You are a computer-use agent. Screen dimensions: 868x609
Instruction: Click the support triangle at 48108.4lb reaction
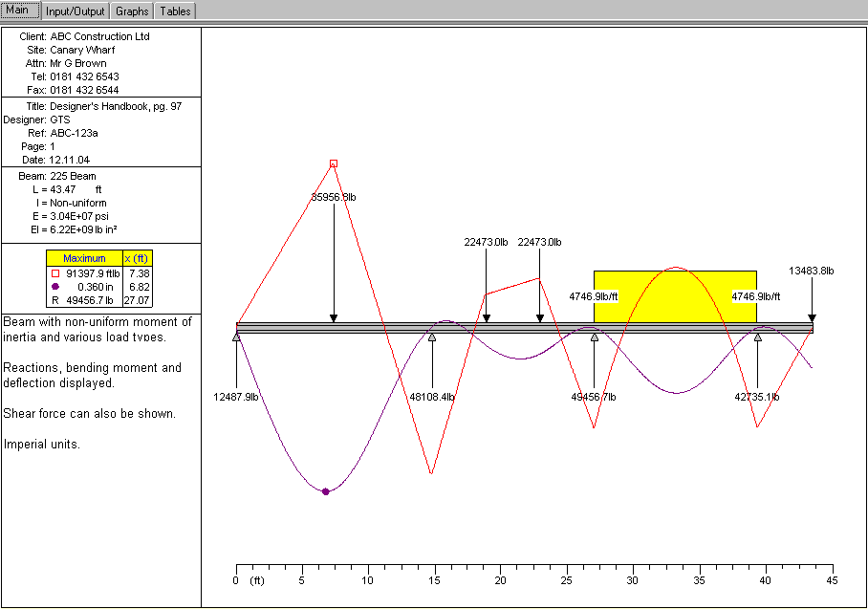click(x=432, y=337)
